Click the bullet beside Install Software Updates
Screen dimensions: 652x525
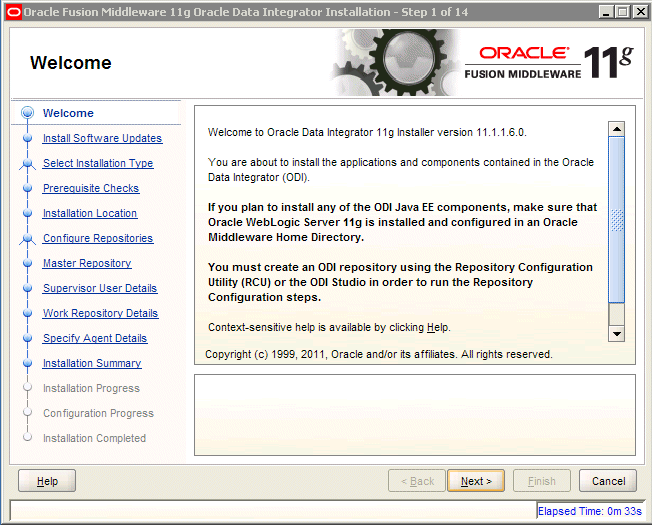coord(27,138)
